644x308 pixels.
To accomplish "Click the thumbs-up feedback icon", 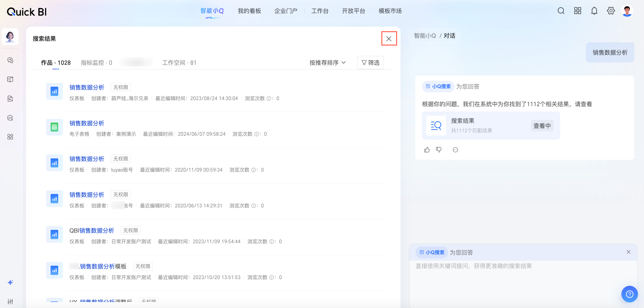I will pos(427,150).
